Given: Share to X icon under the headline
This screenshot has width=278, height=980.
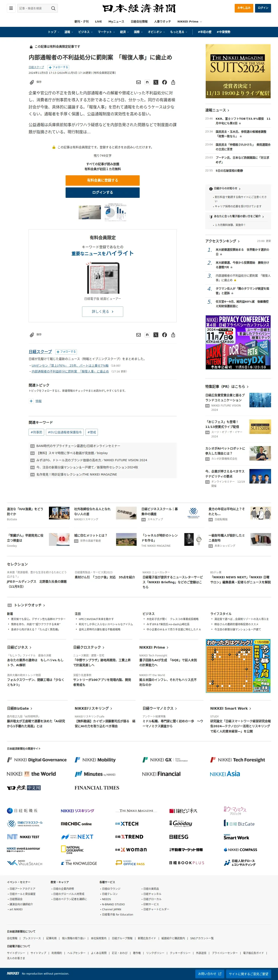Looking at the screenshot, I should click(156, 82).
